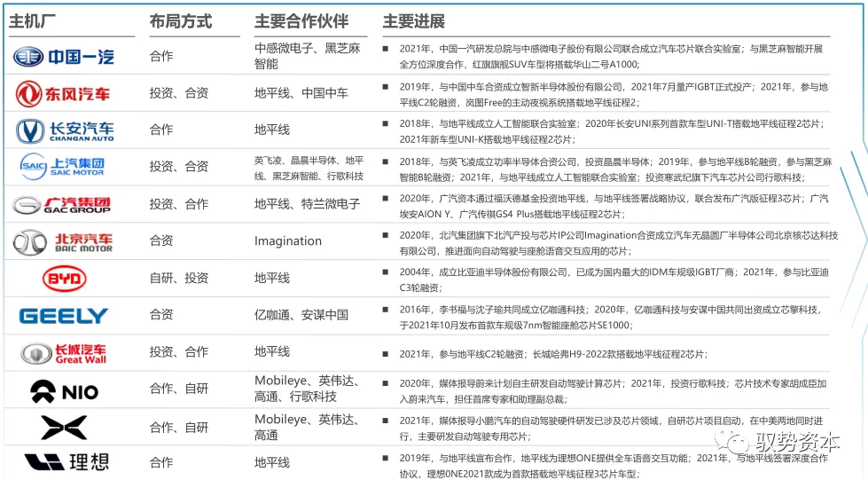Click the GAC Group 广汽集团 logo
The width and height of the screenshot is (868, 480).
click(x=62, y=204)
